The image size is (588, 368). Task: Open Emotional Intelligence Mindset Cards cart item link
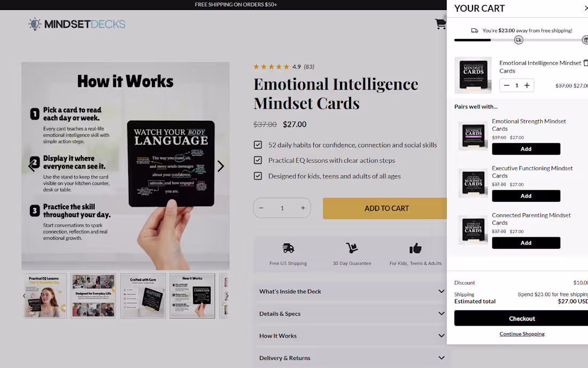coord(540,67)
